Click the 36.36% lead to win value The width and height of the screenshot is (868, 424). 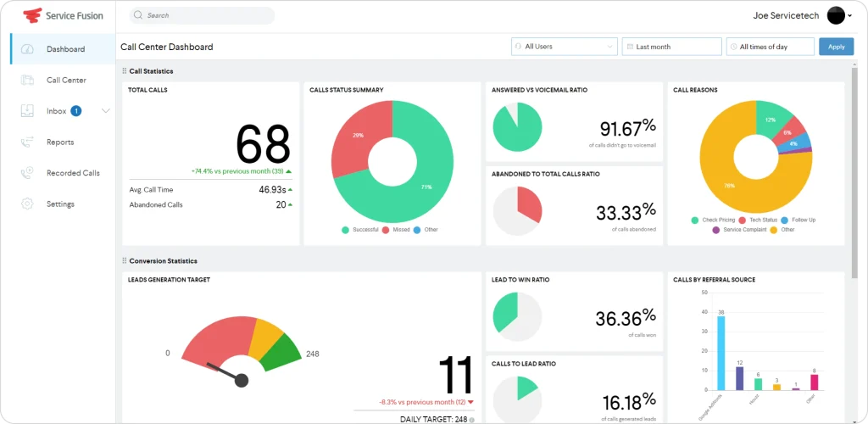click(x=626, y=318)
